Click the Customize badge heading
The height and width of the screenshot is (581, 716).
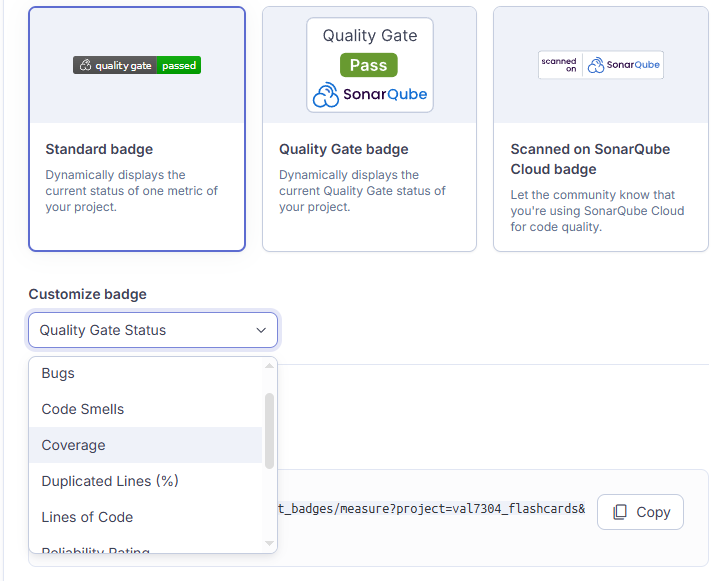(88, 294)
